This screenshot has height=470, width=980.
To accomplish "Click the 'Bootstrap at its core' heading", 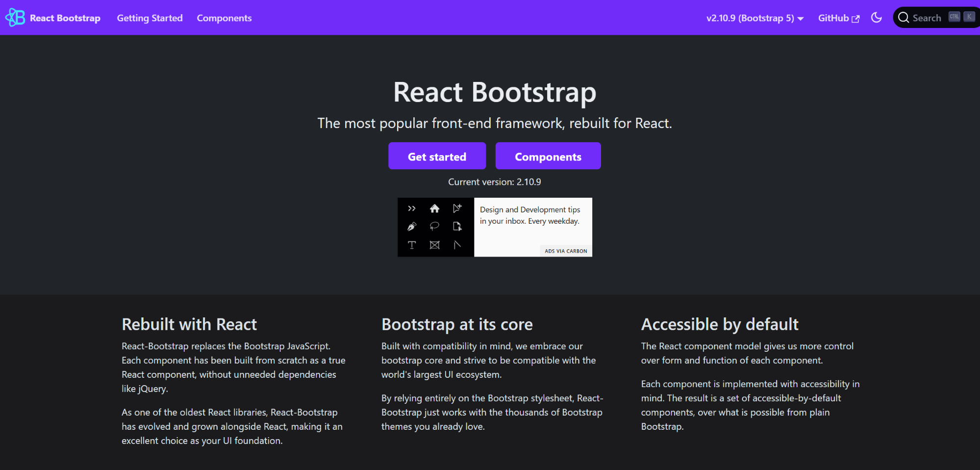I will [457, 324].
